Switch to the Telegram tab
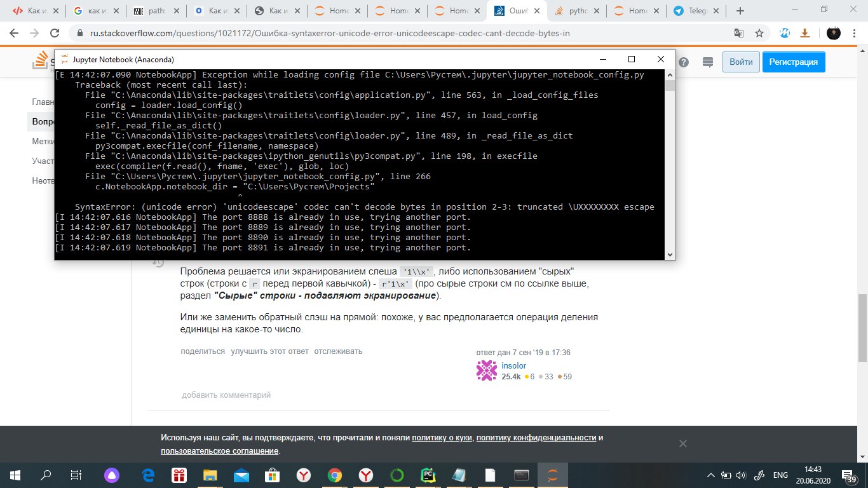 (x=696, y=11)
